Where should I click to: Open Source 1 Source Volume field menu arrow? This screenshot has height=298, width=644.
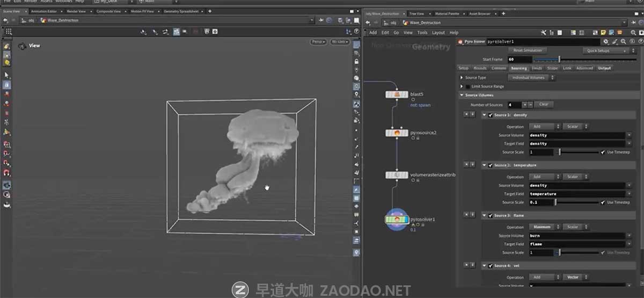pos(628,135)
